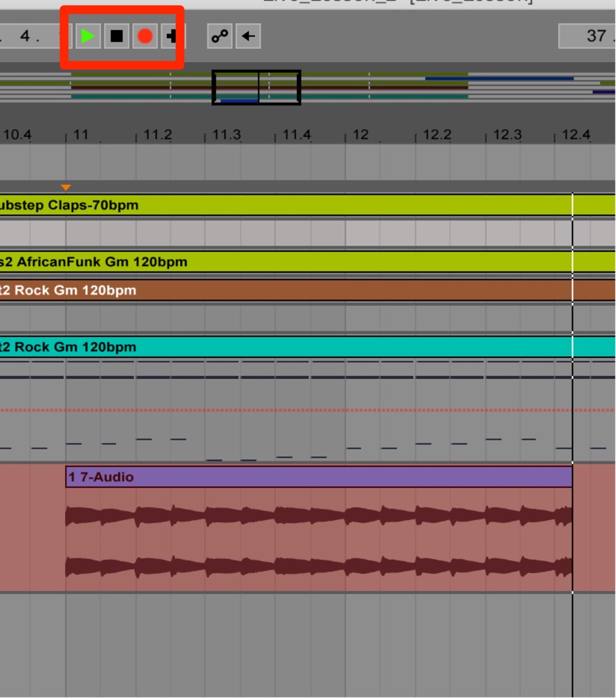Viewport: 616px width, 698px height.
Task: Start playback with the green Play button
Action: pos(87,36)
